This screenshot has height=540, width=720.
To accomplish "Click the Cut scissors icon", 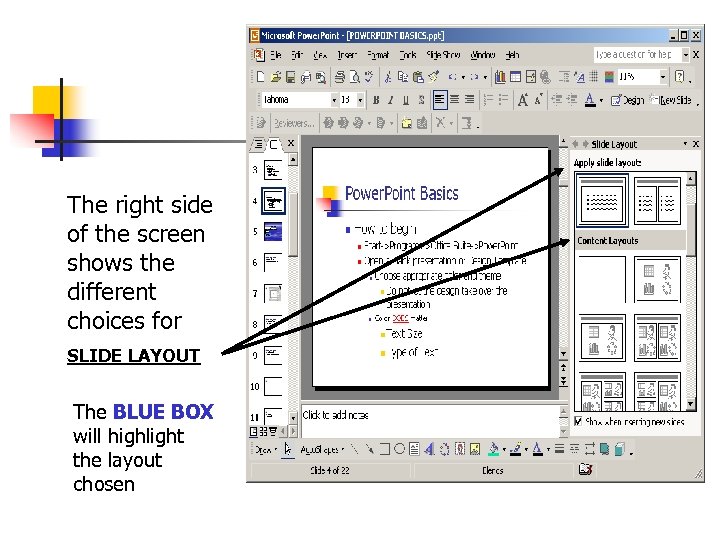I will [388, 77].
